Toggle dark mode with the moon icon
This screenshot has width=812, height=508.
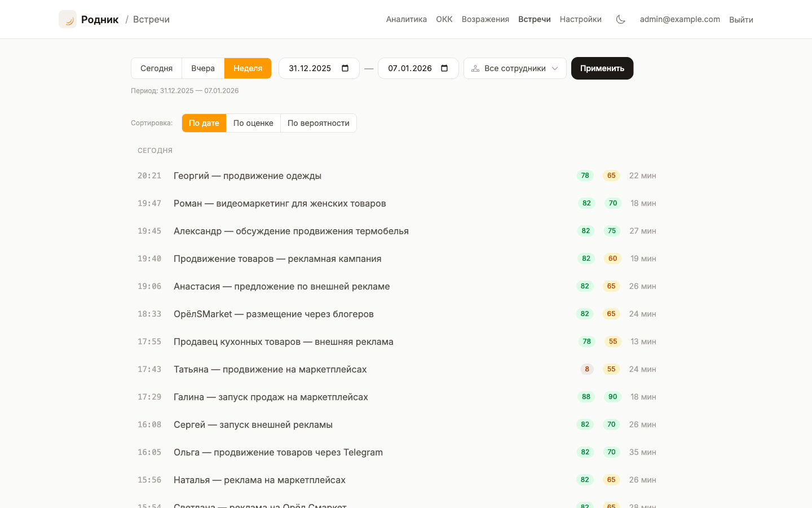pos(621,19)
